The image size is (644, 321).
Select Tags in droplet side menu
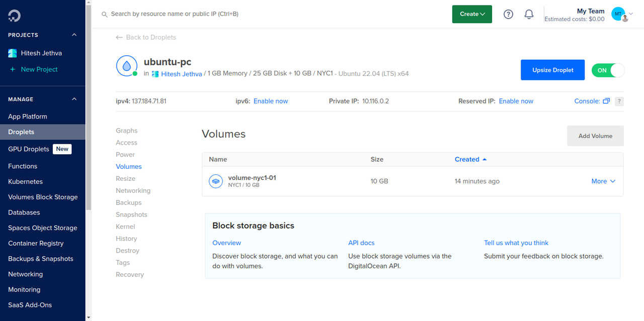123,263
